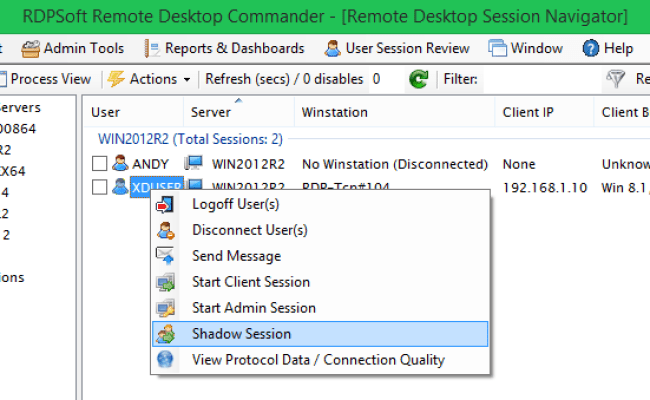Select the X64 entry in servers tree
Screen dimensions: 650x400
13,171
